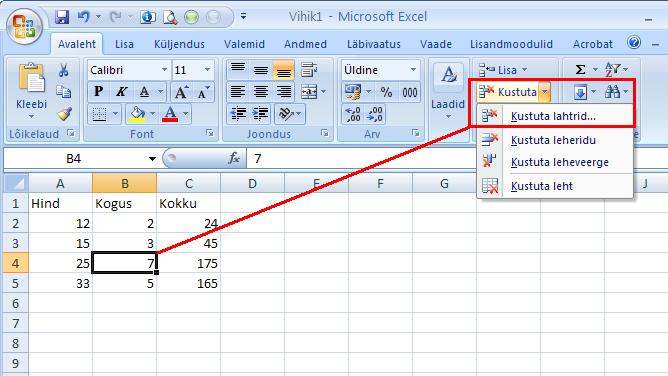Screen dimensions: 668x376
Task: Click the insert function fx icon
Action: pyautogui.click(x=234, y=159)
